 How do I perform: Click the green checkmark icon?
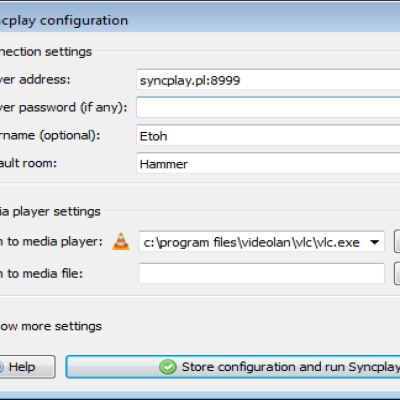(167, 367)
